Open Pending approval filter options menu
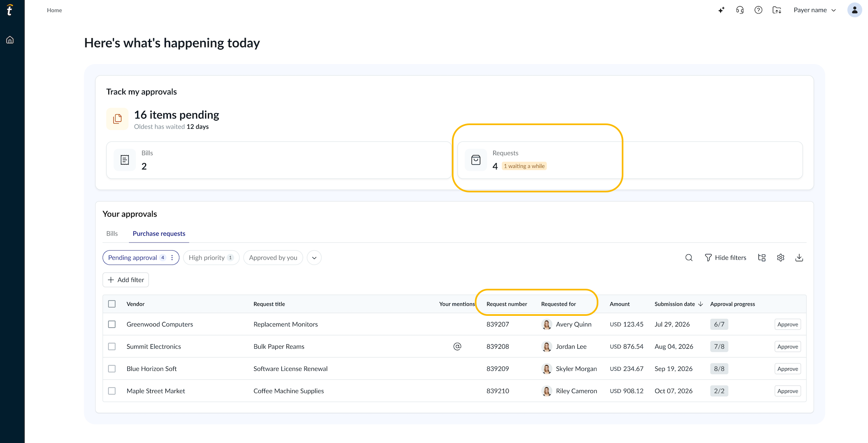The image size is (868, 443). tap(172, 258)
